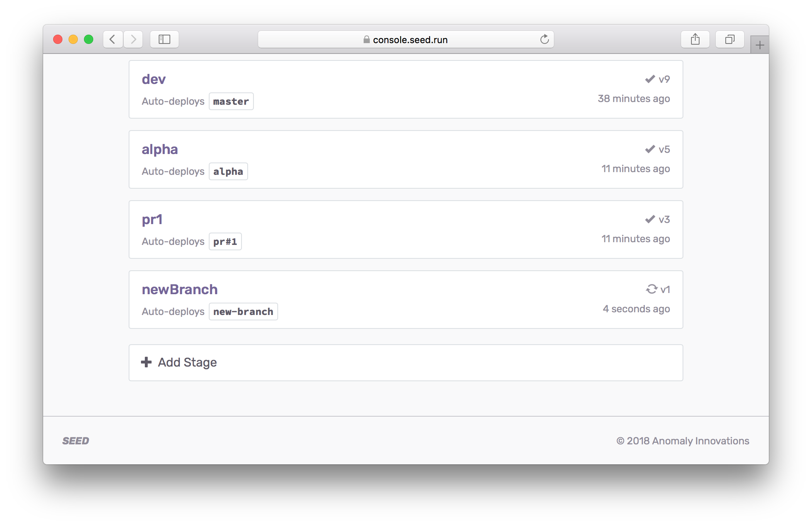Toggle the sidebar icon in toolbar
The width and height of the screenshot is (812, 526).
pos(164,39)
